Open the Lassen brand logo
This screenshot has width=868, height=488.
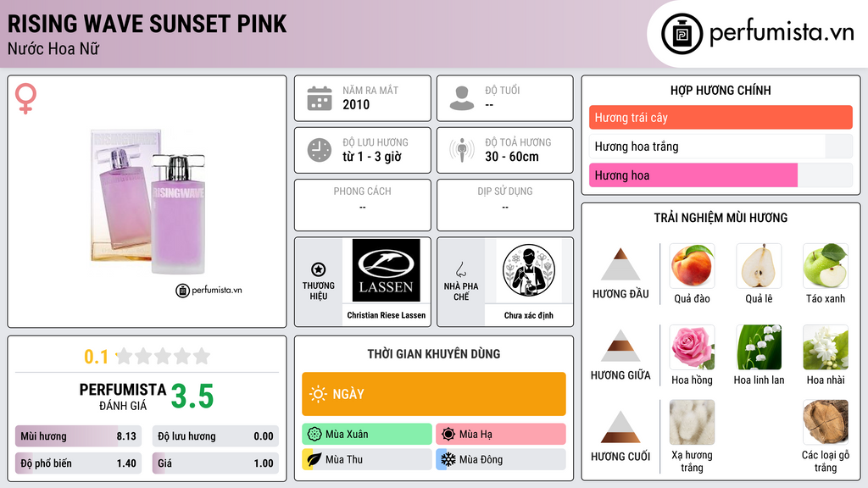pyautogui.click(x=386, y=270)
